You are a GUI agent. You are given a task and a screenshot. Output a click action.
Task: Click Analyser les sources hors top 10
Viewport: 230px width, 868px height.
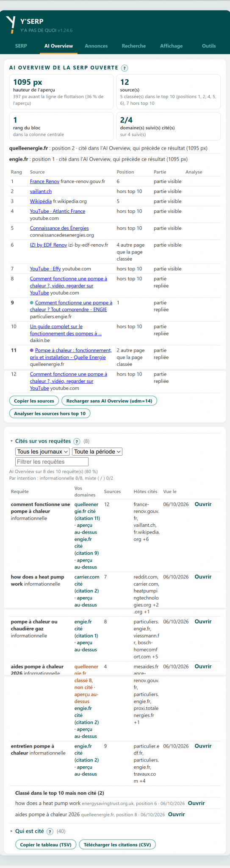coord(50,414)
